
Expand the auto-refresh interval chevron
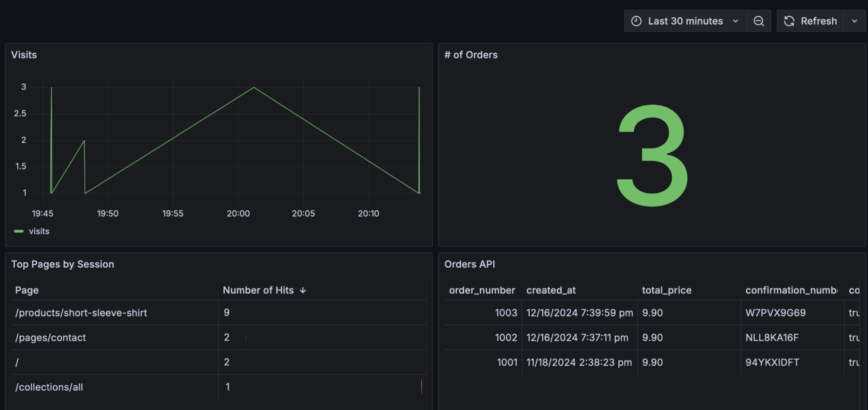(x=854, y=20)
